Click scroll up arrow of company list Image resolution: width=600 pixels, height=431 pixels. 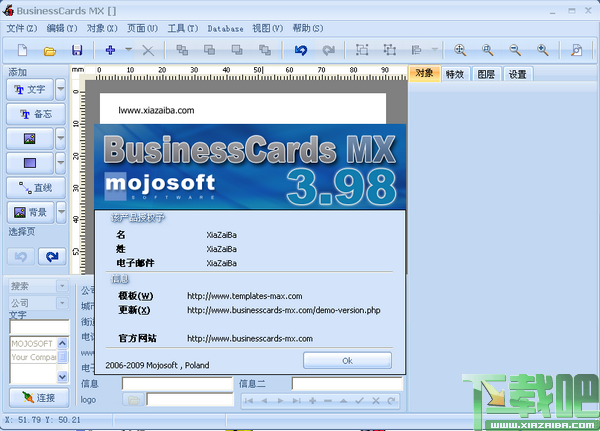(x=62, y=343)
